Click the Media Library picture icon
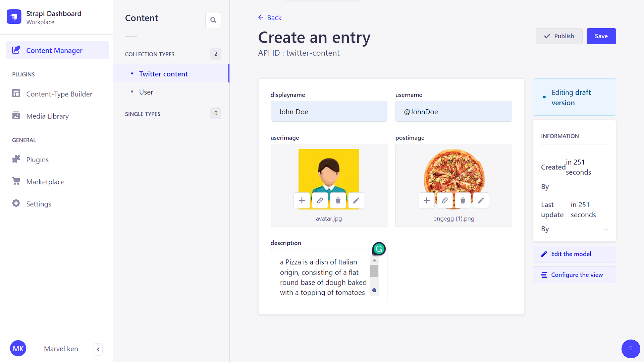 coord(16,115)
